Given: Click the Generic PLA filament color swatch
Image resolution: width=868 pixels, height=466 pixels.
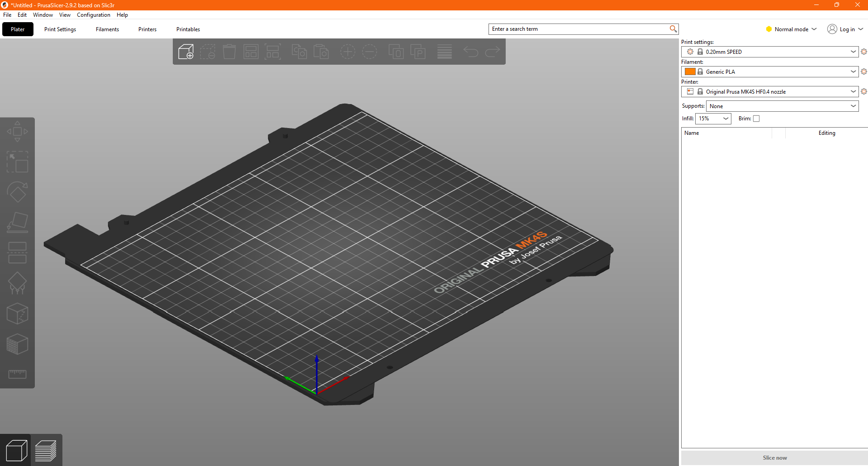Looking at the screenshot, I should [690, 71].
